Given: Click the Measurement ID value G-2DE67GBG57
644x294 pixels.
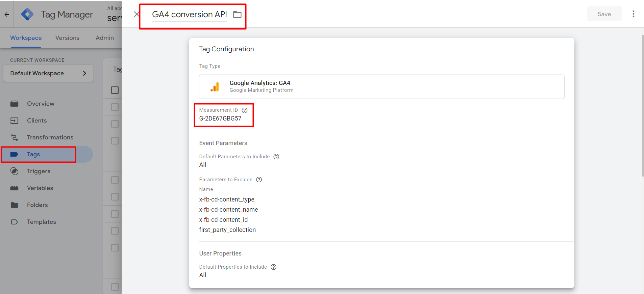Looking at the screenshot, I should point(220,118).
